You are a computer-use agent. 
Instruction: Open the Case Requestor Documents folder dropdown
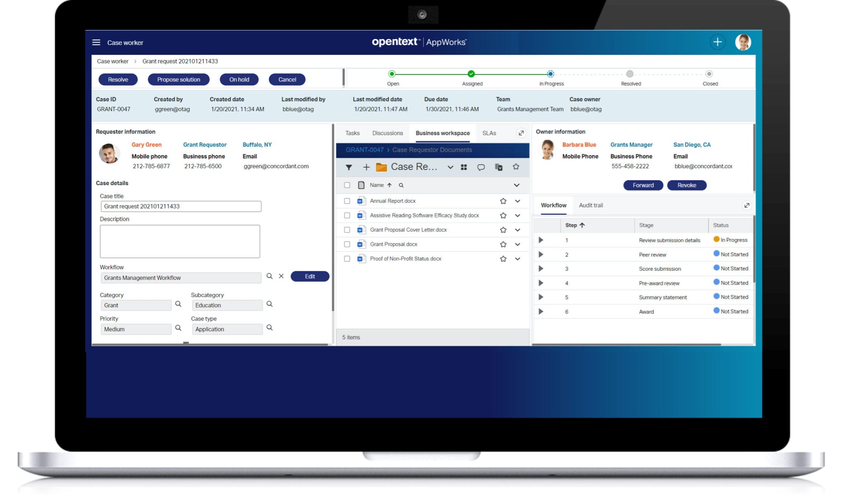450,167
